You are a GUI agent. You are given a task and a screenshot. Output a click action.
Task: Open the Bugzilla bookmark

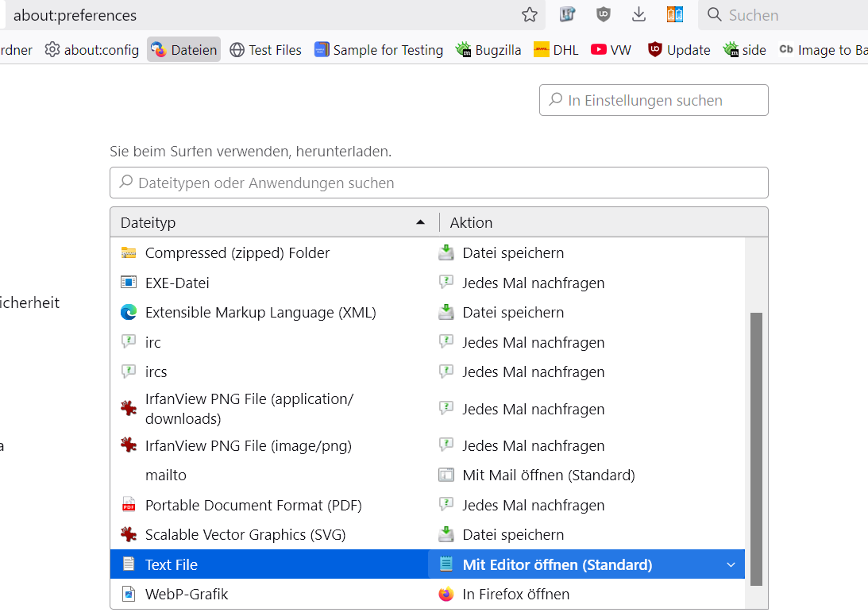(488, 50)
